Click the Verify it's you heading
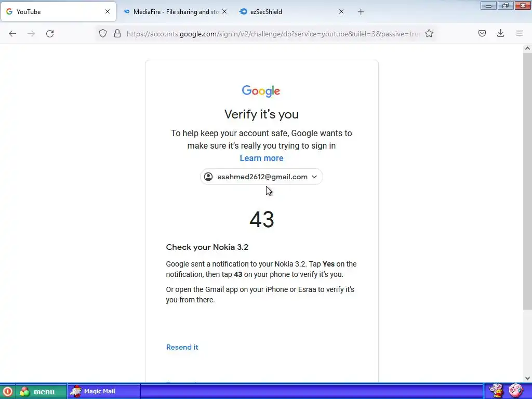532x399 pixels. point(262,114)
